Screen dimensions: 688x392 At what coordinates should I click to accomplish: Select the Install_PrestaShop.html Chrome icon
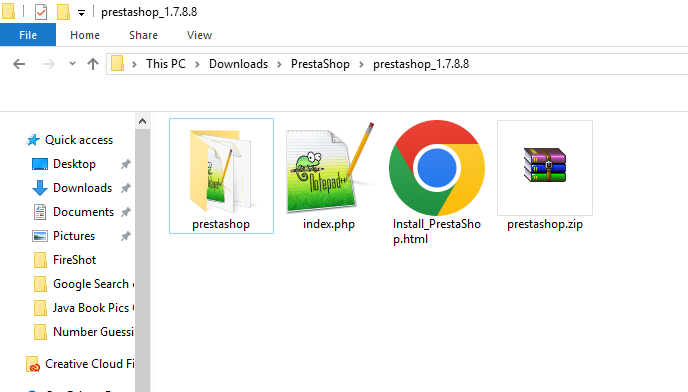tap(437, 168)
